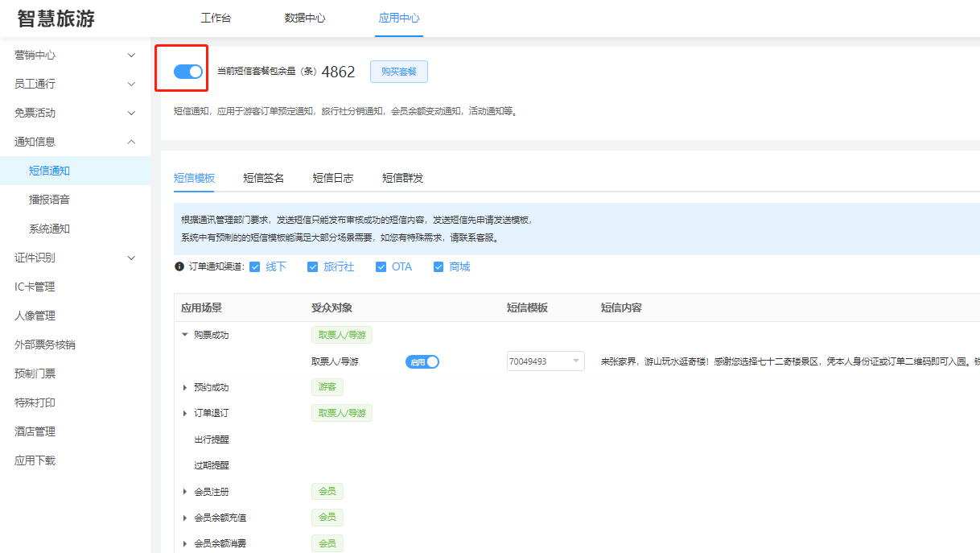
Task: Uncheck the 线下 channel checkbox
Action: tap(255, 267)
